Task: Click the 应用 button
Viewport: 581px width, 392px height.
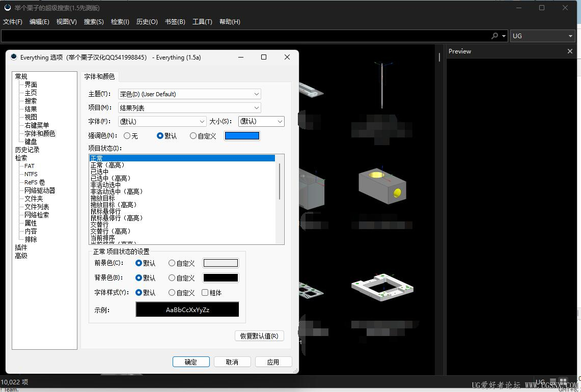Action: [x=273, y=362]
